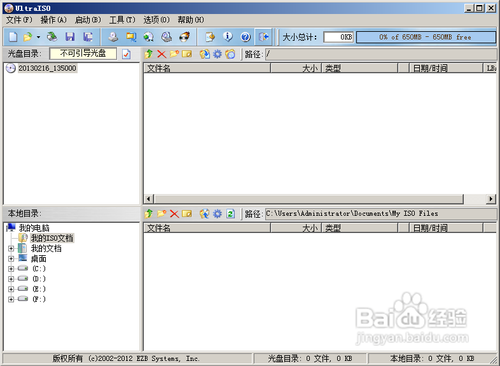Sort image pane by 日期/时间 column
This screenshot has height=366, width=500.
click(446, 68)
